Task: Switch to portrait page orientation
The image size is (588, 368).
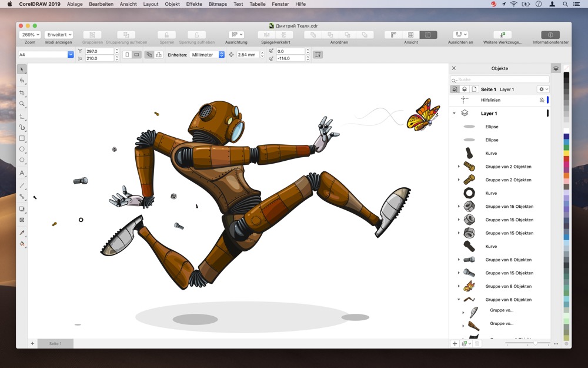Action: (127, 54)
